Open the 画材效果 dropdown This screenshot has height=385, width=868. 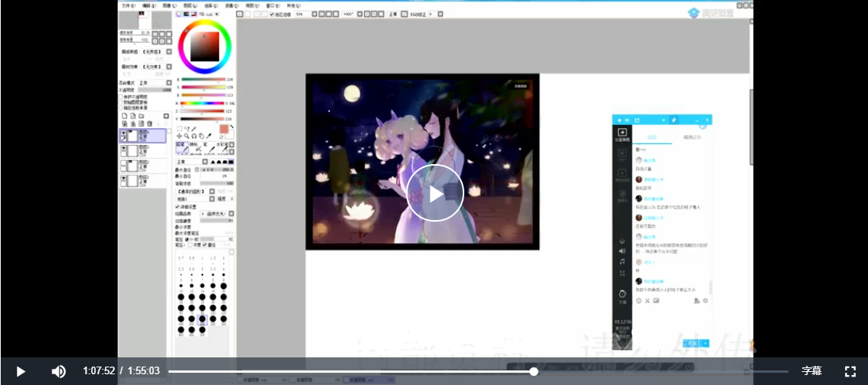(x=155, y=67)
